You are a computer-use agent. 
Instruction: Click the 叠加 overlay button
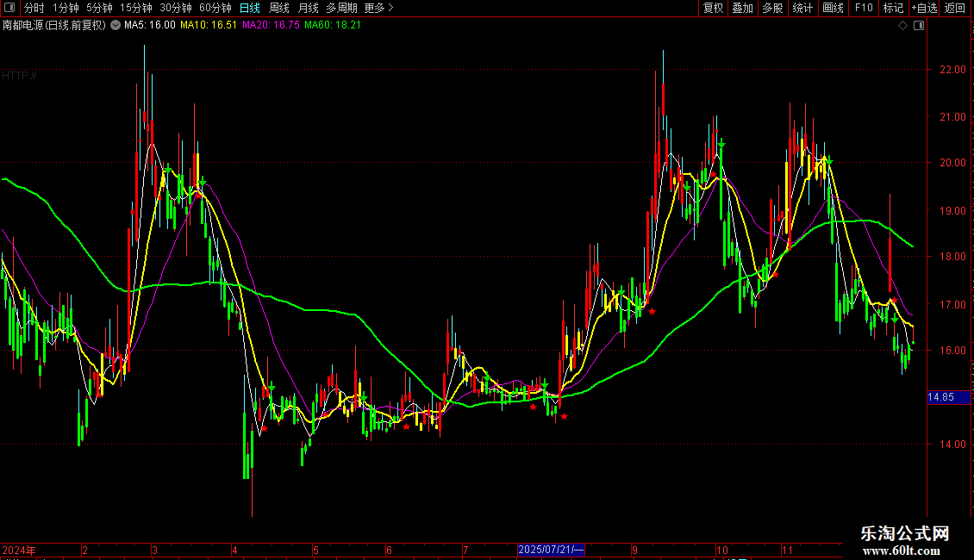(742, 8)
